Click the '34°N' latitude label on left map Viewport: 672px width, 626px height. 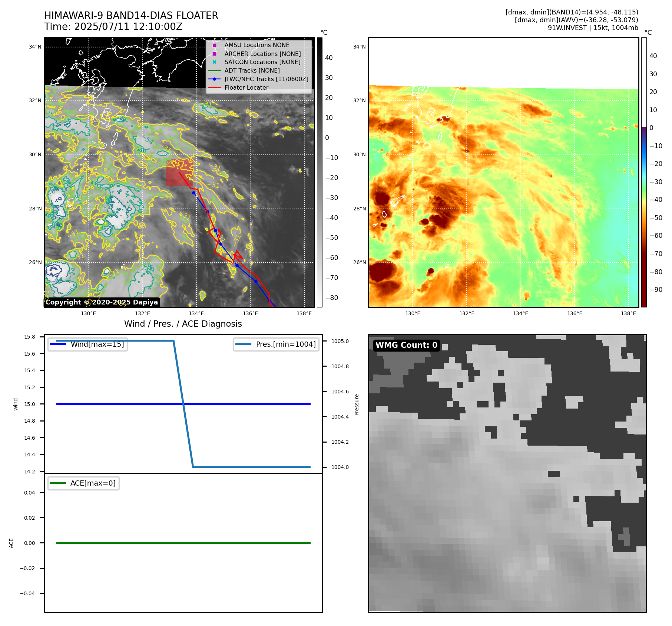pos(35,47)
